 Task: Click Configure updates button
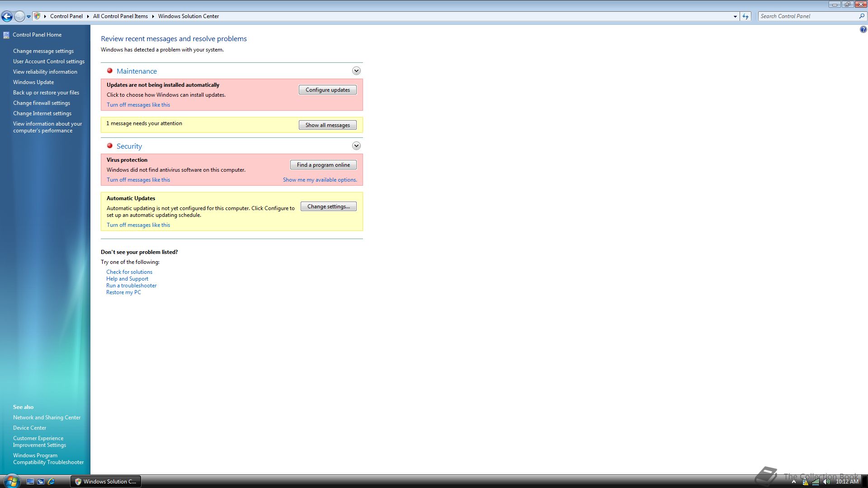[x=328, y=90]
